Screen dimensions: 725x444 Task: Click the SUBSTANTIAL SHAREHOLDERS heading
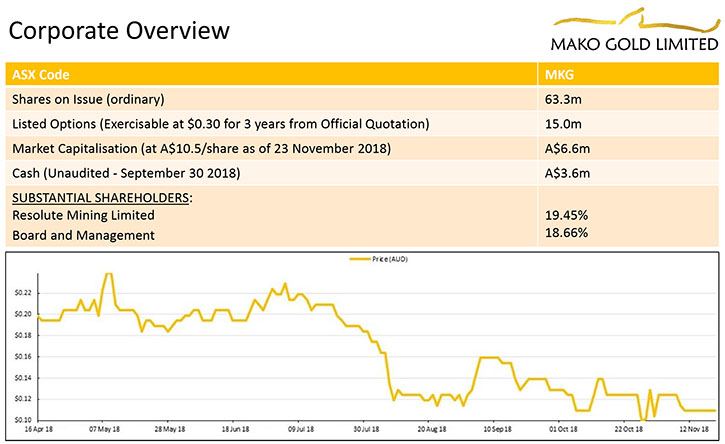pyautogui.click(x=102, y=198)
